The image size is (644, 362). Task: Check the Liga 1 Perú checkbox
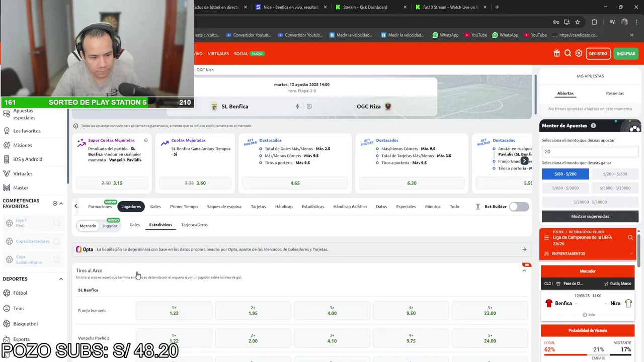(56, 223)
